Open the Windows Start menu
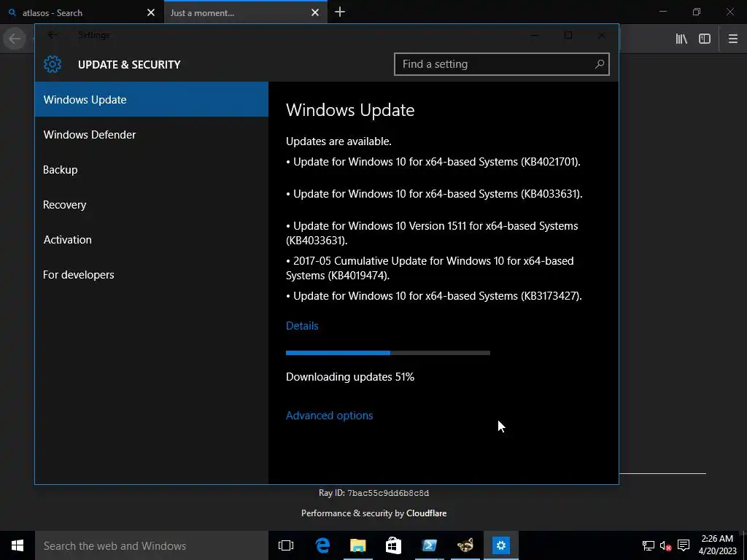The image size is (747, 560). coord(18,545)
